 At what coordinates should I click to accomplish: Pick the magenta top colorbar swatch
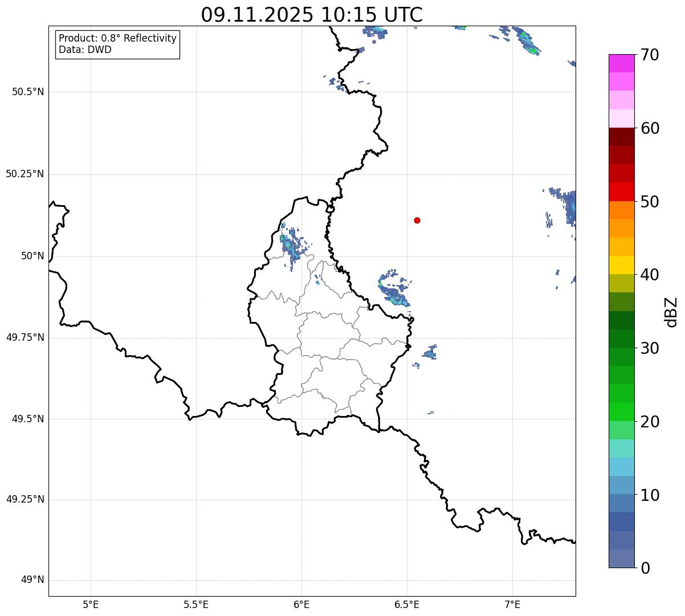pyautogui.click(x=621, y=63)
